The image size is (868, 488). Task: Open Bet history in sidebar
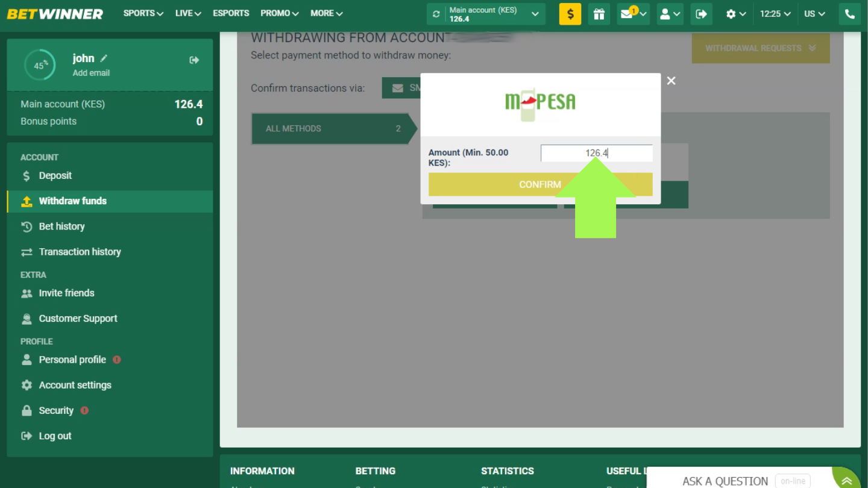(x=61, y=227)
